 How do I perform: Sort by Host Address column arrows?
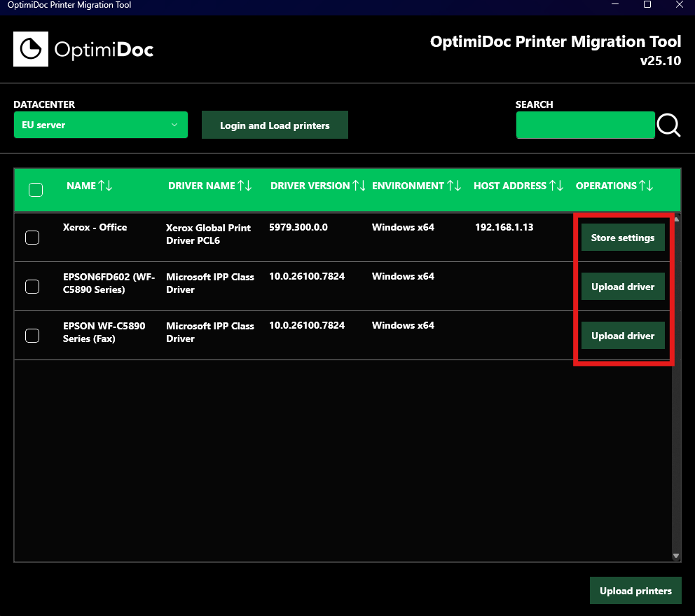(x=556, y=186)
